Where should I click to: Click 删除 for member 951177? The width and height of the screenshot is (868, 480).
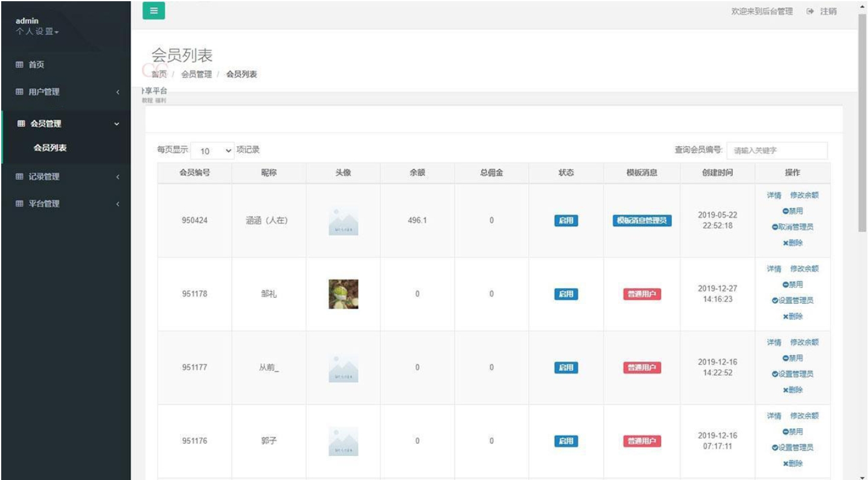(x=793, y=390)
